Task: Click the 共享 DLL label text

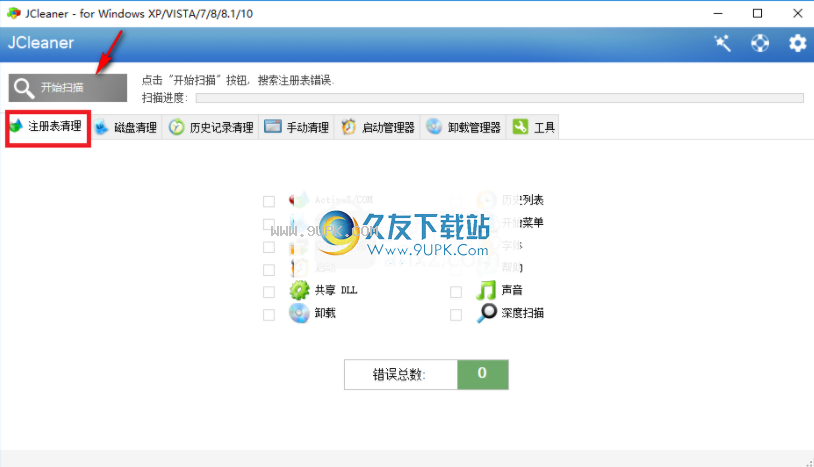Action: tap(336, 290)
